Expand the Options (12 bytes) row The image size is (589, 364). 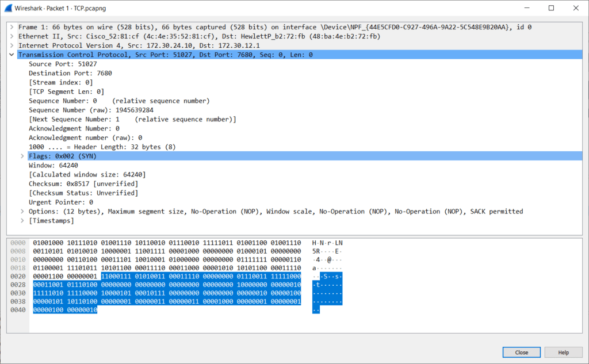tap(22, 211)
